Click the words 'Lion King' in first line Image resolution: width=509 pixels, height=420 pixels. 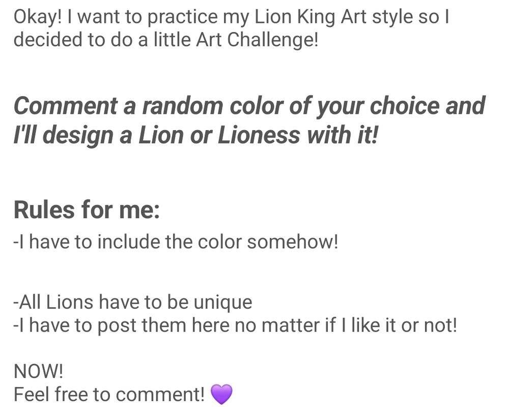(294, 17)
